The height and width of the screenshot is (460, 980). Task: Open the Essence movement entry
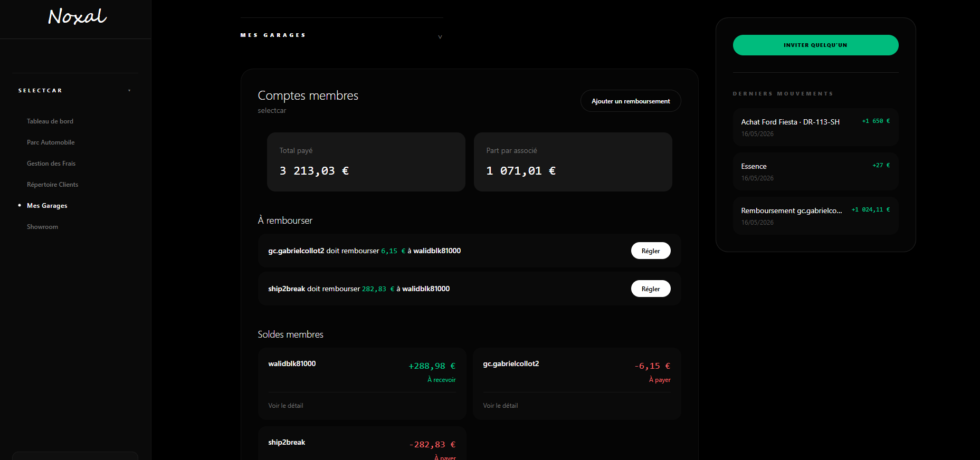[x=815, y=171]
